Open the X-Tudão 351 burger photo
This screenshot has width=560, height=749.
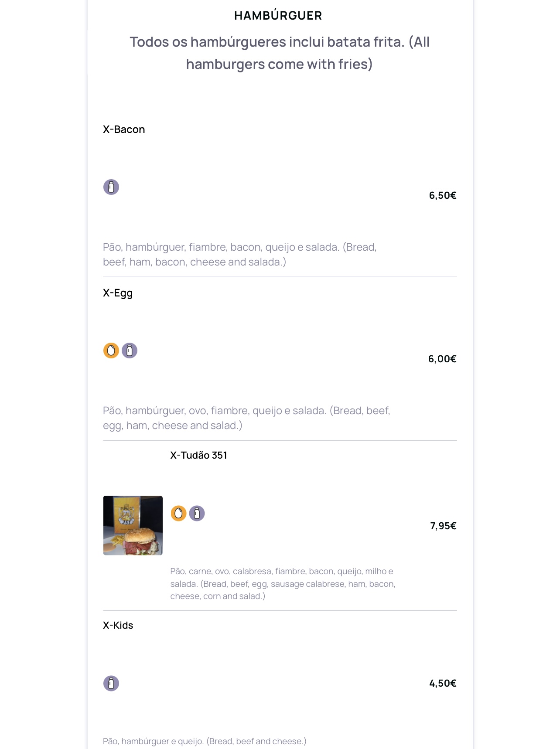coord(133,525)
